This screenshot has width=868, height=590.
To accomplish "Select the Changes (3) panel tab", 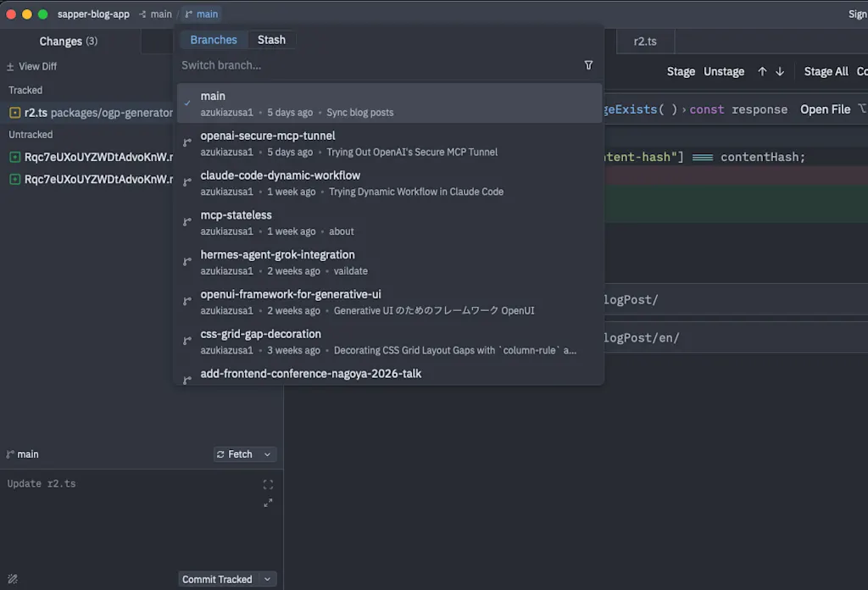I will (68, 42).
